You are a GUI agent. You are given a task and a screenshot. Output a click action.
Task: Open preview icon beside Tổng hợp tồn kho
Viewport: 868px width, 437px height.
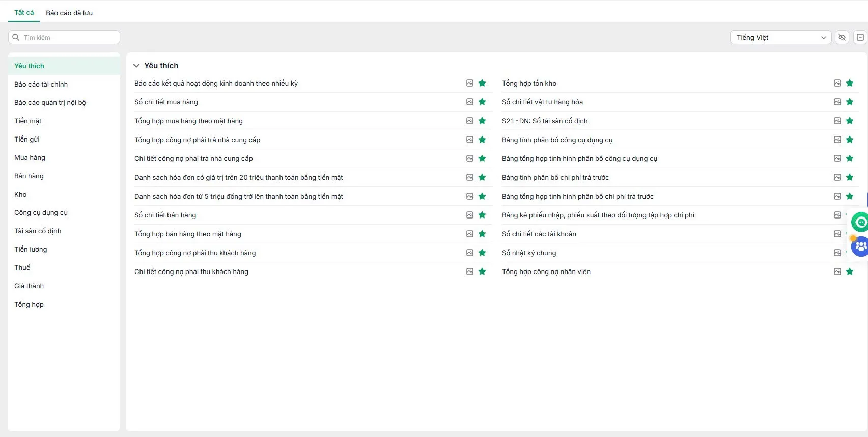(x=837, y=83)
